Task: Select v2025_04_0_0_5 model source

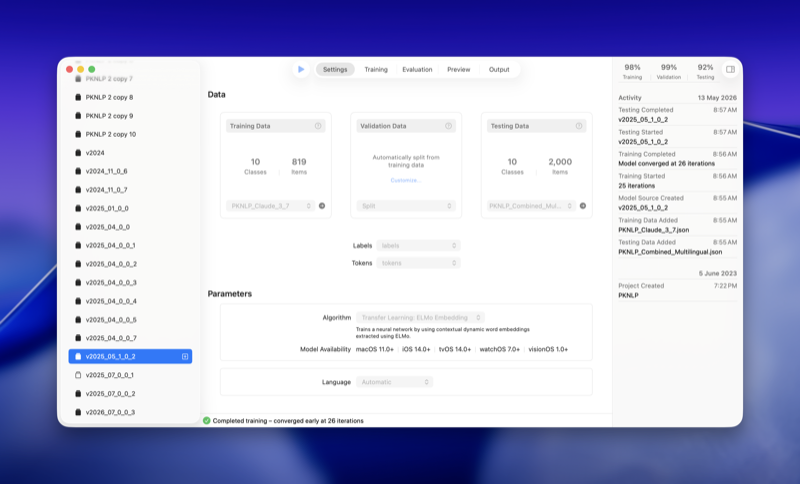Action: pos(130,319)
